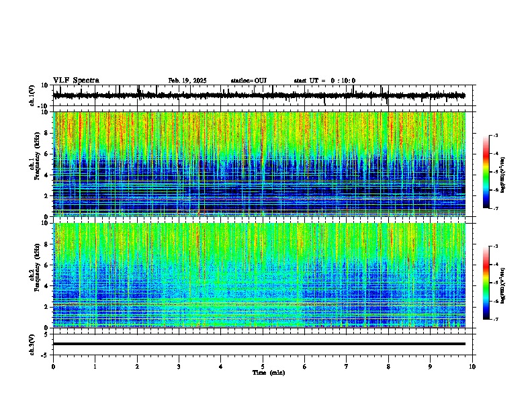
Task: Click the ch.1 "Frequency (kHz)" axis label
Action: click(37, 156)
